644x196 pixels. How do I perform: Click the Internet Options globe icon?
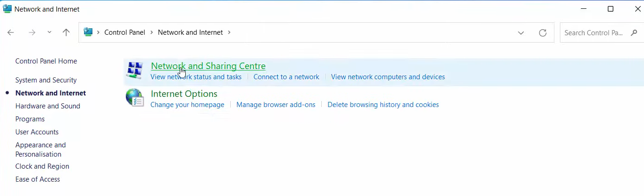(135, 98)
